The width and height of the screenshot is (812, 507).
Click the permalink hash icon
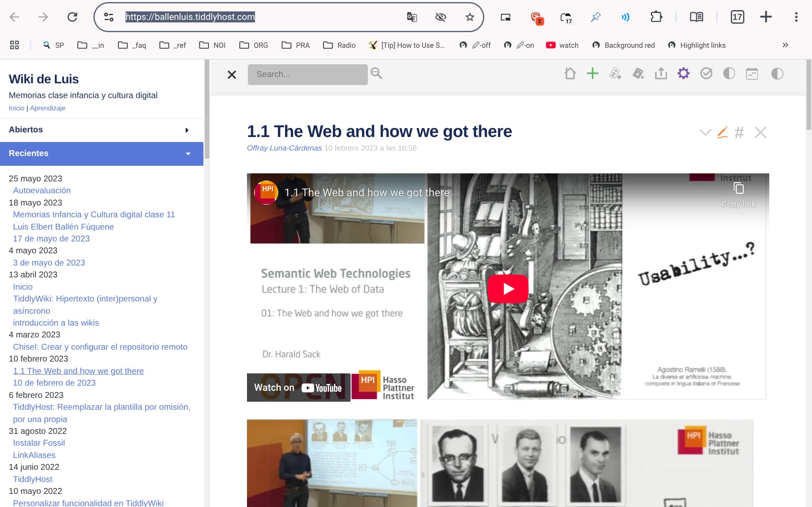(x=739, y=133)
